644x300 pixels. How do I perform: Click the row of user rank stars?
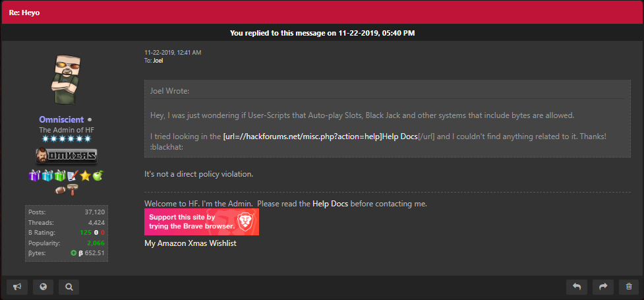(66, 138)
